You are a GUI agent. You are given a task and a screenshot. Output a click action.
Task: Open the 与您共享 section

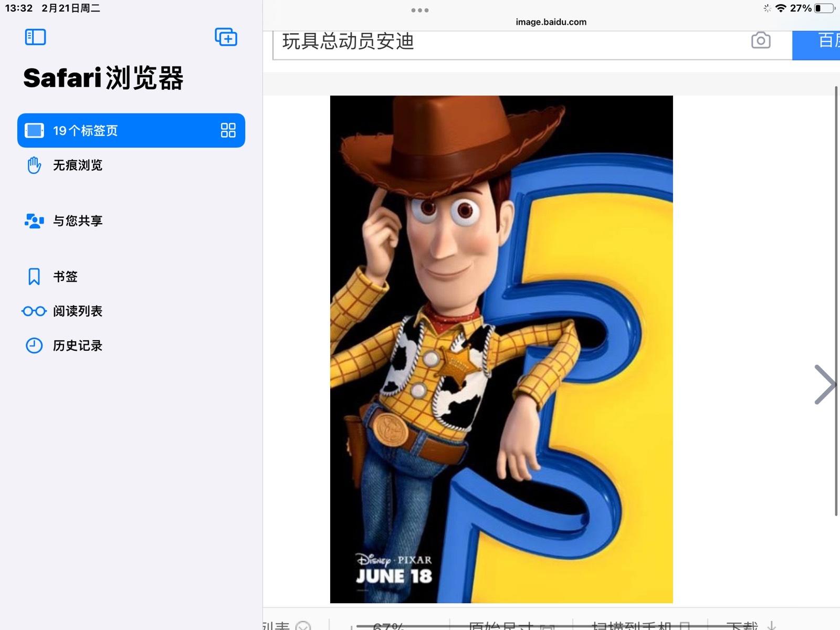pyautogui.click(x=131, y=221)
